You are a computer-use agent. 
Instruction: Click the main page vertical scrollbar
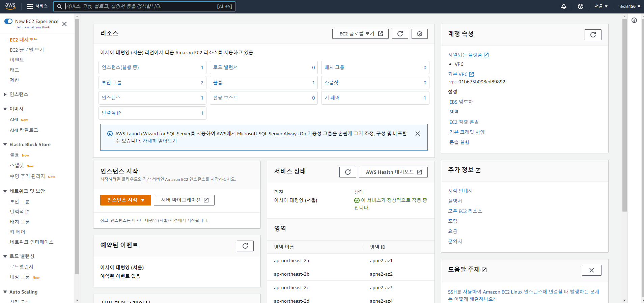pos(625,115)
